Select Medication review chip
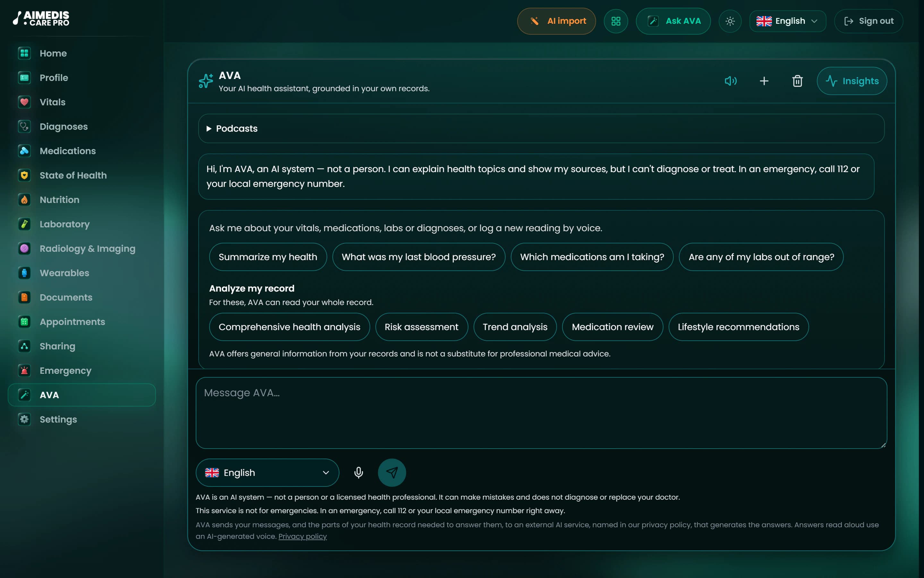This screenshot has width=924, height=578. click(x=612, y=327)
